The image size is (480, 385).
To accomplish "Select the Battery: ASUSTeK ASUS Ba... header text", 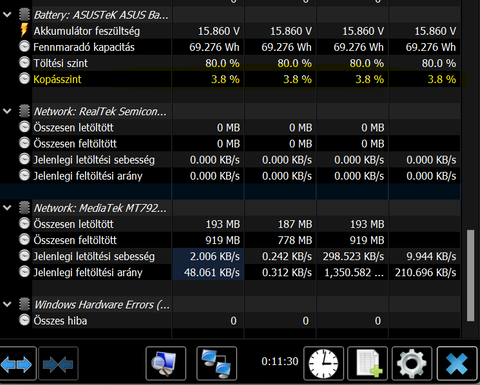I will (x=101, y=15).
